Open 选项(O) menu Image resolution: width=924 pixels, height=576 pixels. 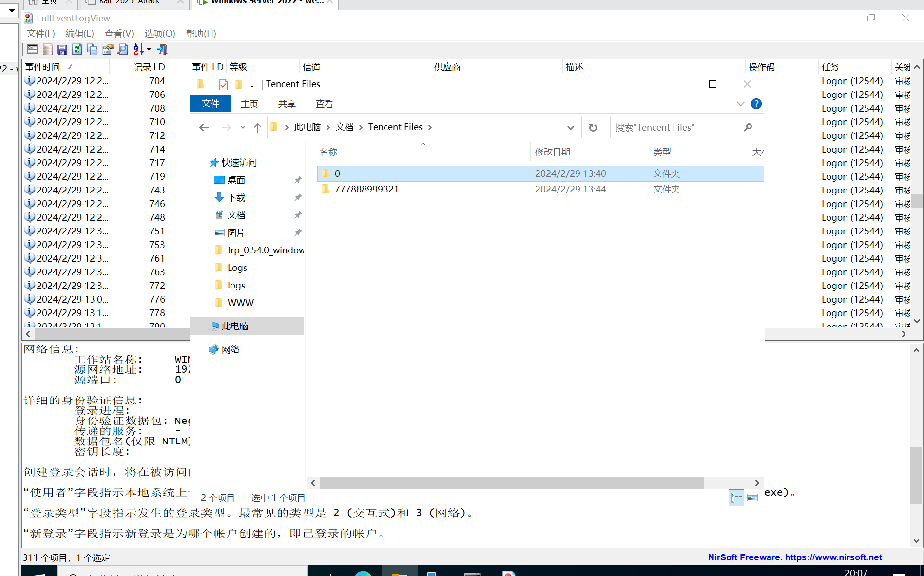pyautogui.click(x=160, y=33)
